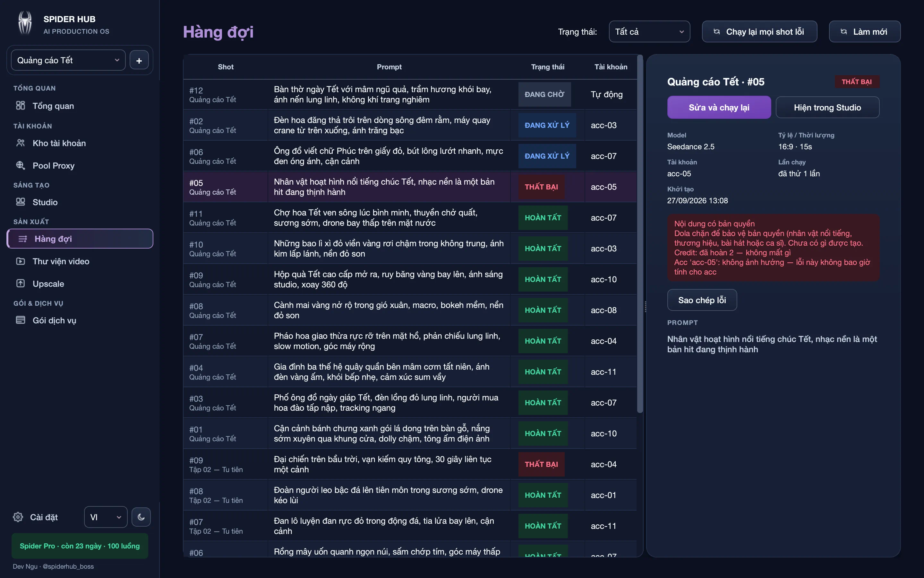Click the Tổng quan grid icon
Screen dimensions: 924x578
pyautogui.click(x=21, y=106)
